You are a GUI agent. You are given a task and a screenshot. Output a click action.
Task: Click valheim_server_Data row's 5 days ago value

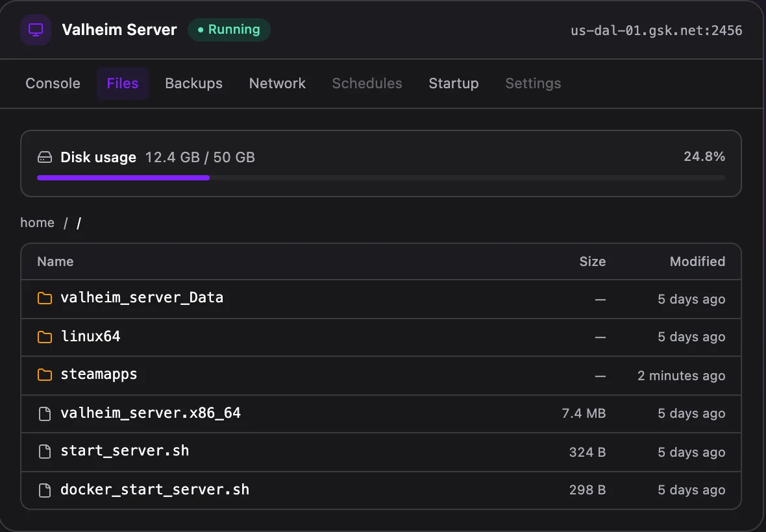pos(691,299)
